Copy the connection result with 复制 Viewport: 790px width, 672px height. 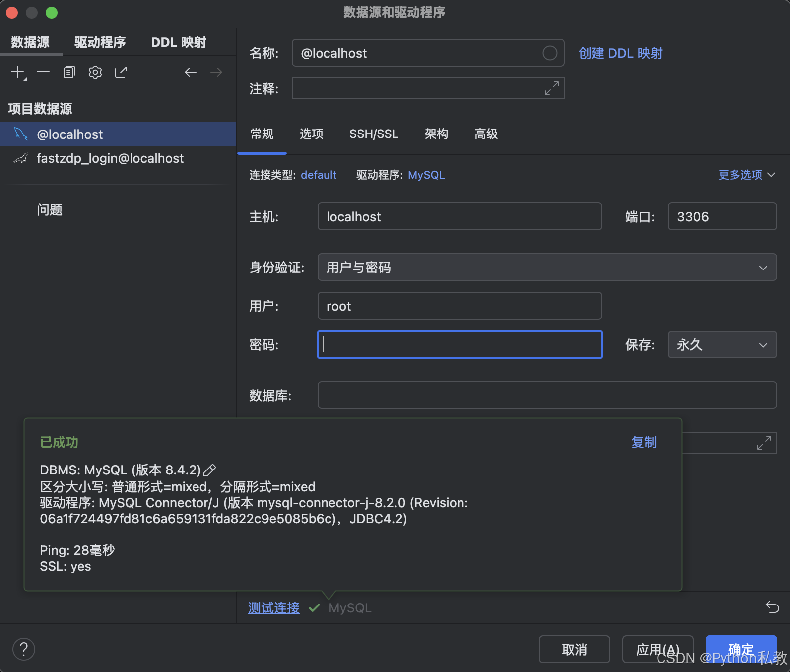point(644,442)
